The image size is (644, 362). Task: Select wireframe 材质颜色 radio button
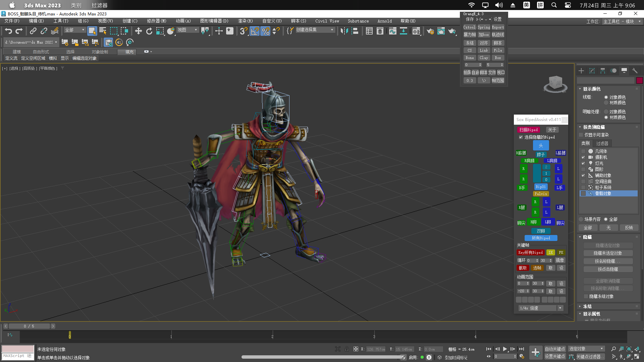pos(606,103)
